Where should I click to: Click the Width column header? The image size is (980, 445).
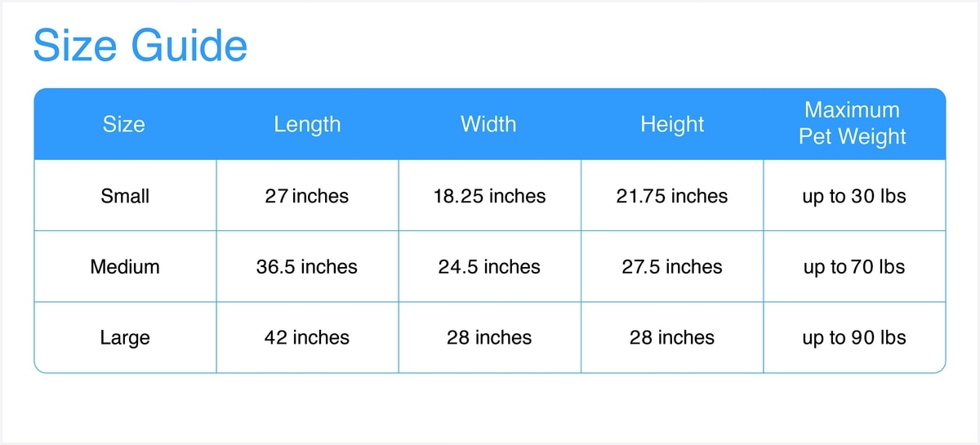pos(488,124)
